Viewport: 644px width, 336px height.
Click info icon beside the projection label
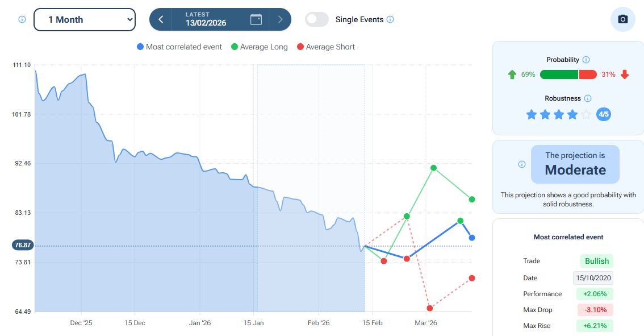pos(522,164)
